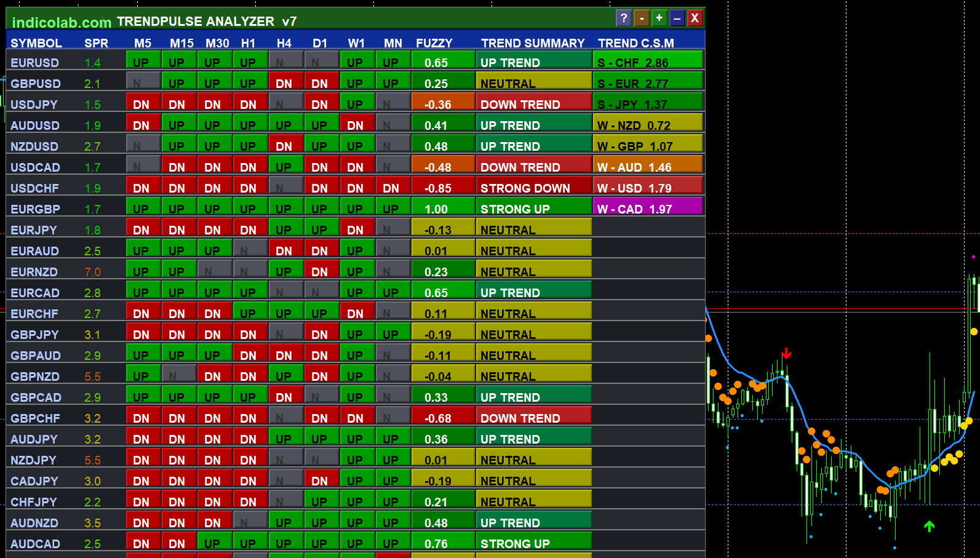Viewport: 980px width, 558px height.
Task: Click the GBPUSD M5 neutral cell
Action: coord(143,81)
